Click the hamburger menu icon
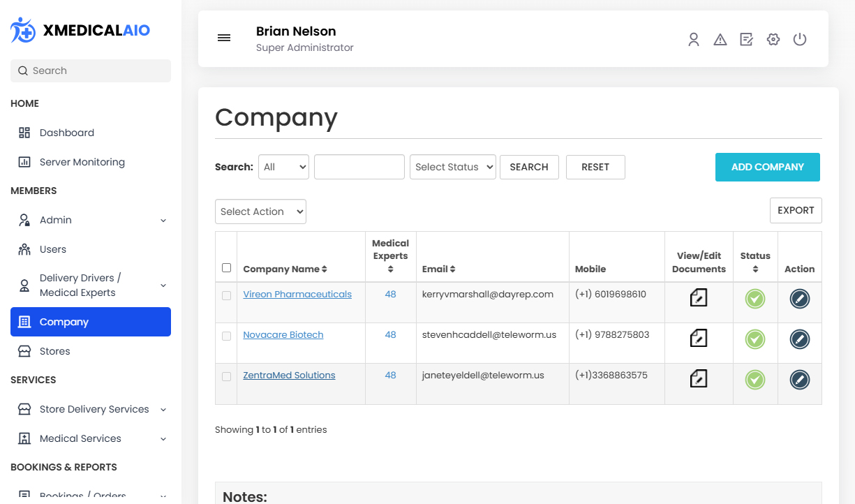The height and width of the screenshot is (504, 855). (224, 38)
